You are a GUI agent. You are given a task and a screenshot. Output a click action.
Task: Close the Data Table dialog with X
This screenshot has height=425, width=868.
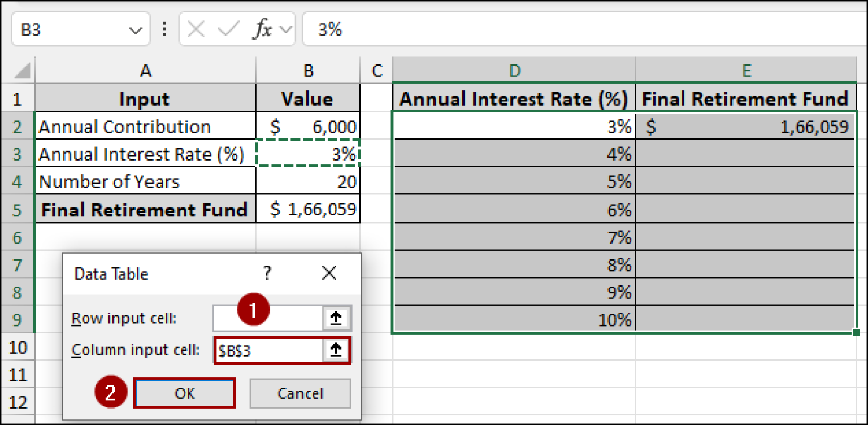tap(329, 274)
